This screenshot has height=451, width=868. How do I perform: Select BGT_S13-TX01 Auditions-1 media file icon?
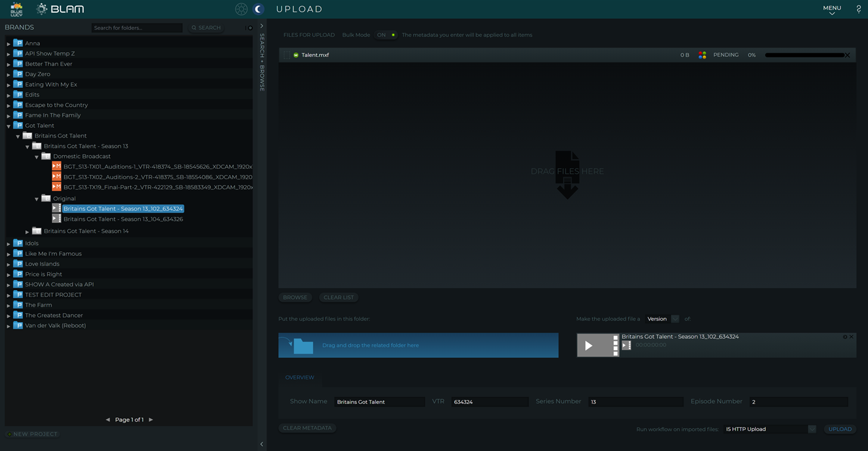tap(56, 166)
